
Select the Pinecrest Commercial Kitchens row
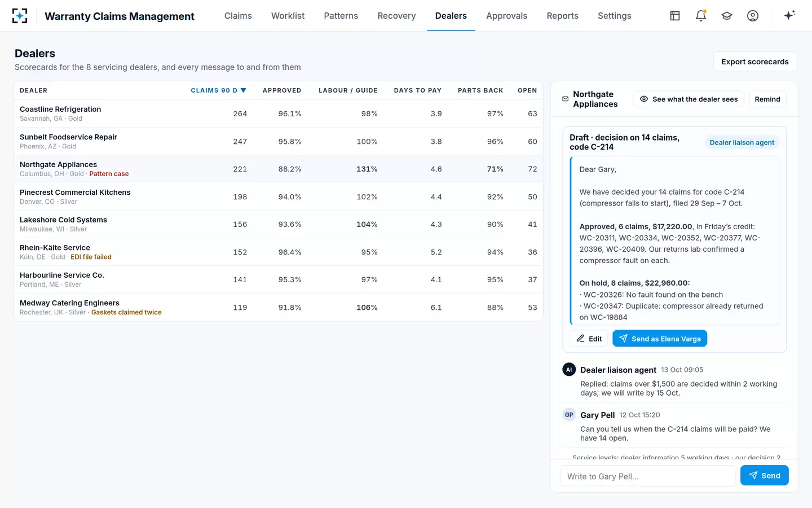[x=279, y=196]
